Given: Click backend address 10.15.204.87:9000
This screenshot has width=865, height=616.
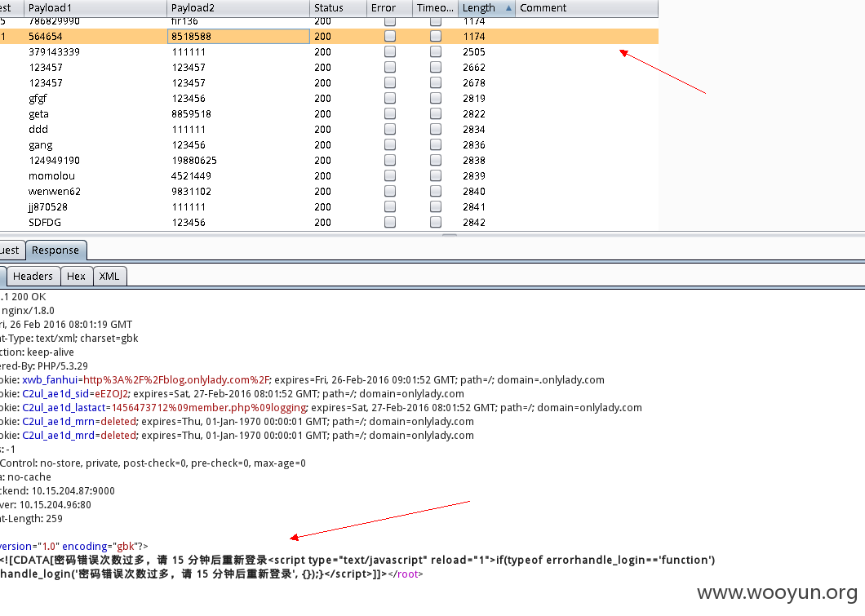Looking at the screenshot, I should point(73,491).
